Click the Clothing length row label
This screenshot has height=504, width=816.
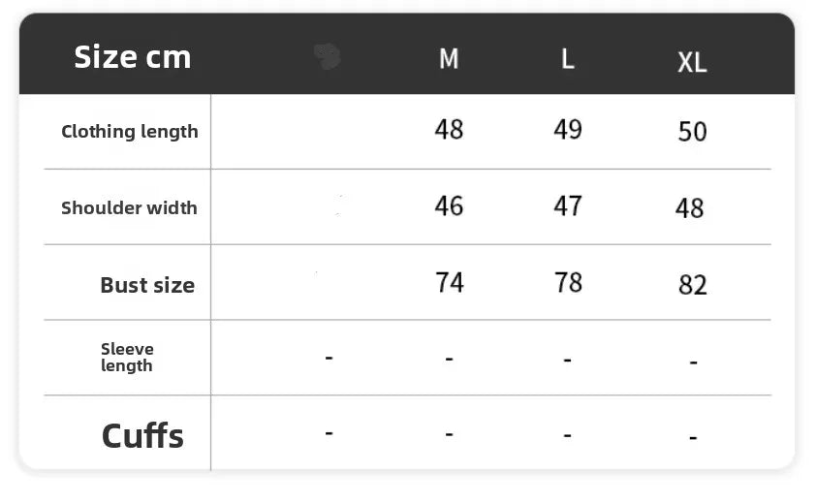coord(129,132)
